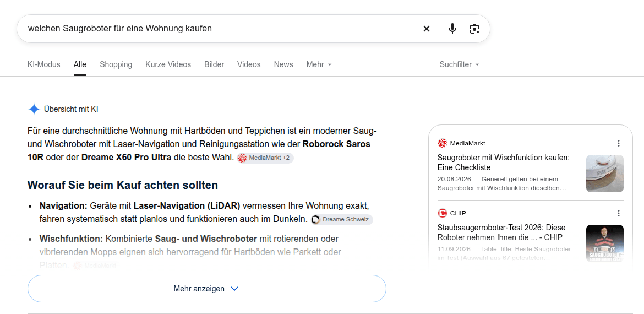This screenshot has height=314, width=644.
Task: Click 'Navigation:' bullet label
Action: tap(64, 205)
